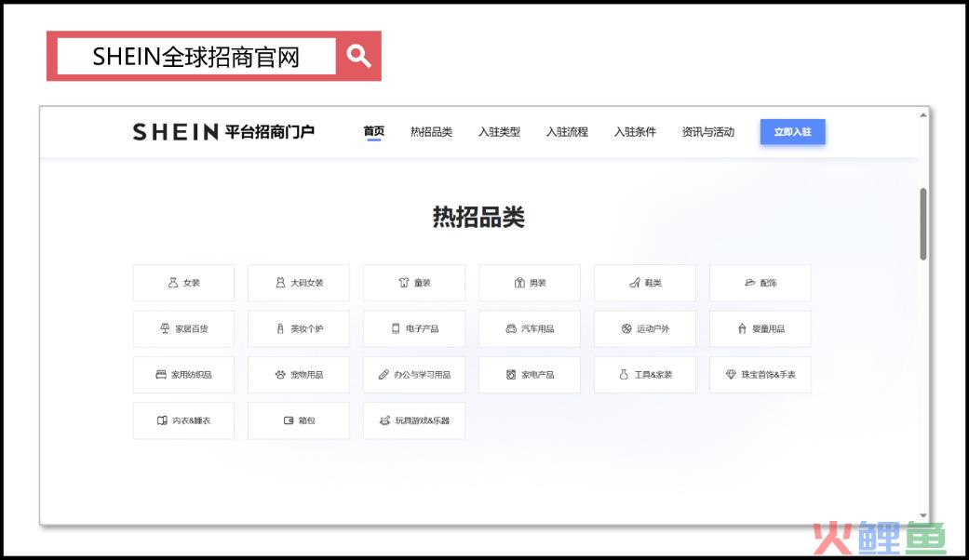Screen dimensions: 969x560
Task: Click the 运动户外 ball icon
Action: 626,328
